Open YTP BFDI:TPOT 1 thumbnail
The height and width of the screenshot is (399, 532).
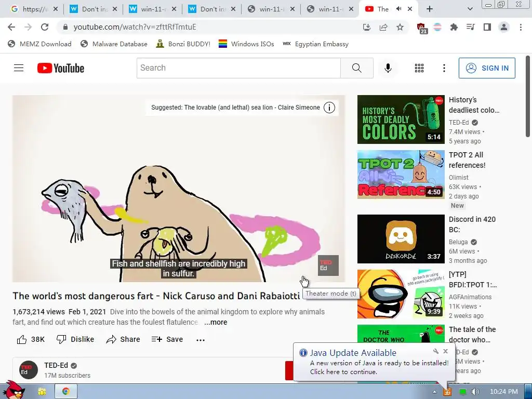[401, 294]
